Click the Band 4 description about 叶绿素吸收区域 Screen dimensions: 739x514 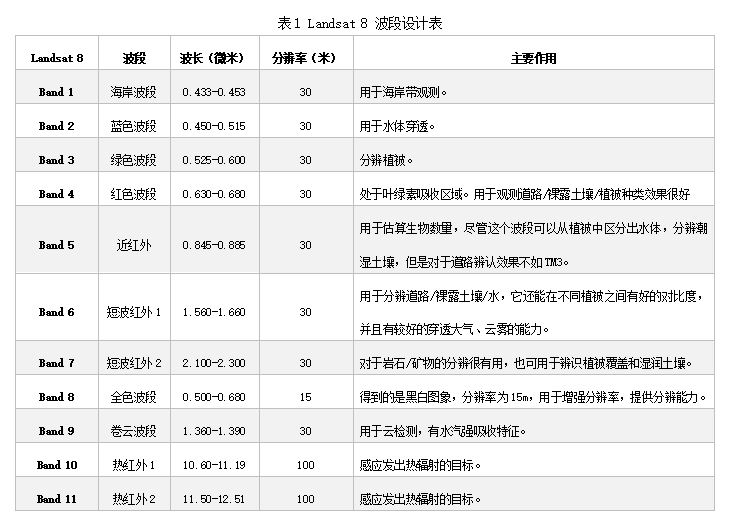pos(525,194)
